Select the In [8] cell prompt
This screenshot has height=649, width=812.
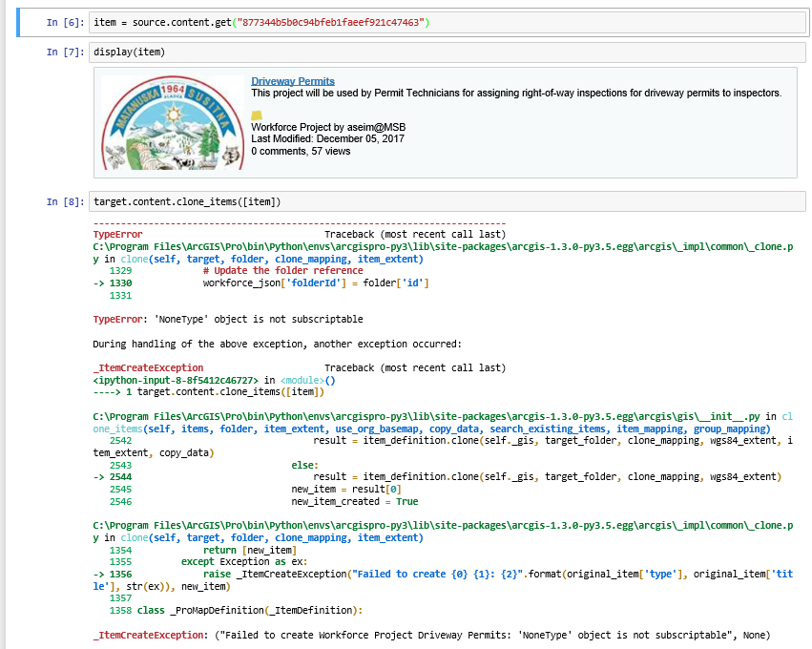point(66,201)
